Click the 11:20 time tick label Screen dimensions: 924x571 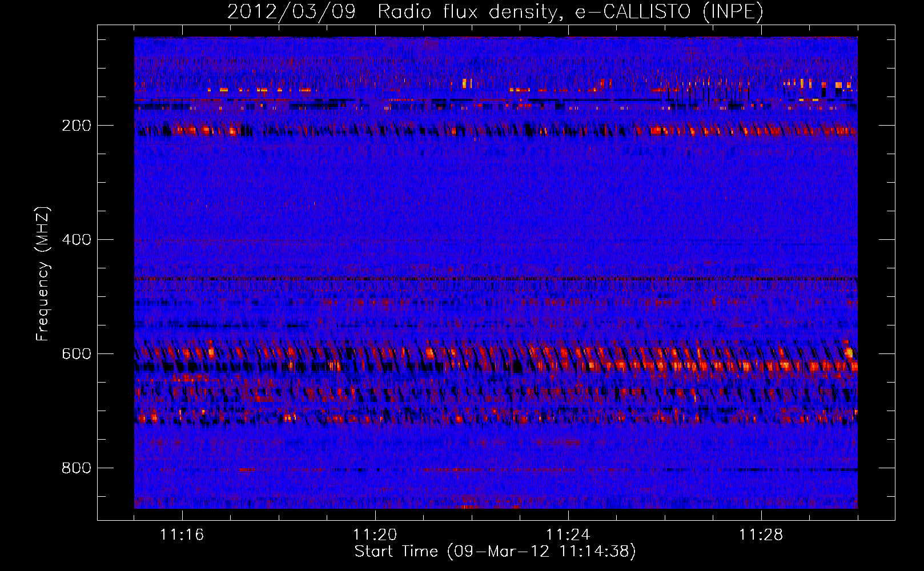point(375,535)
